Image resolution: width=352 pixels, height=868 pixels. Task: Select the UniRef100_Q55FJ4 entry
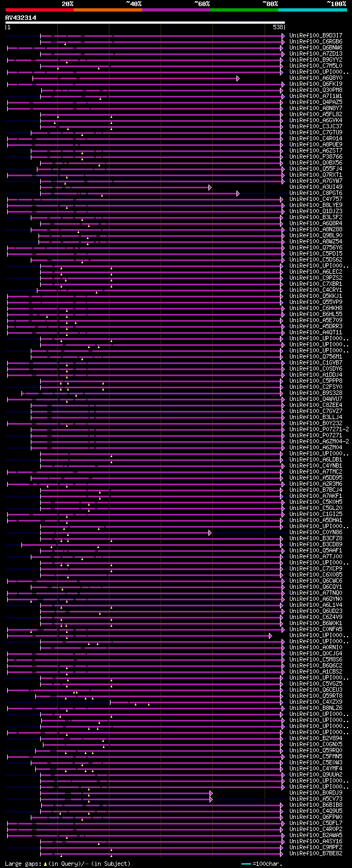point(316,169)
